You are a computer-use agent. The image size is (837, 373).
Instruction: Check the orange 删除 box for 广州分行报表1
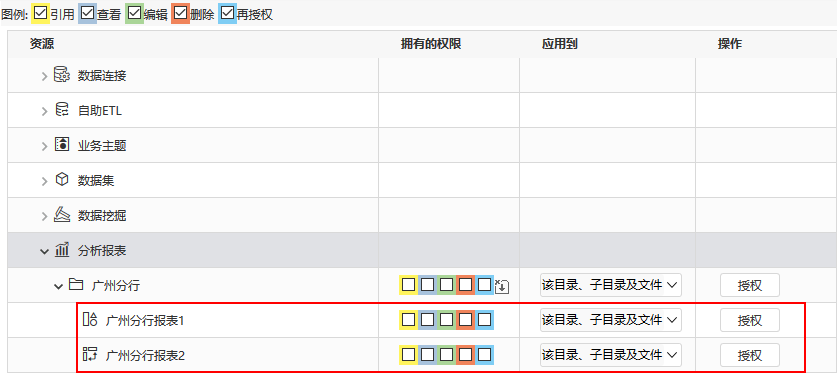[465, 320]
